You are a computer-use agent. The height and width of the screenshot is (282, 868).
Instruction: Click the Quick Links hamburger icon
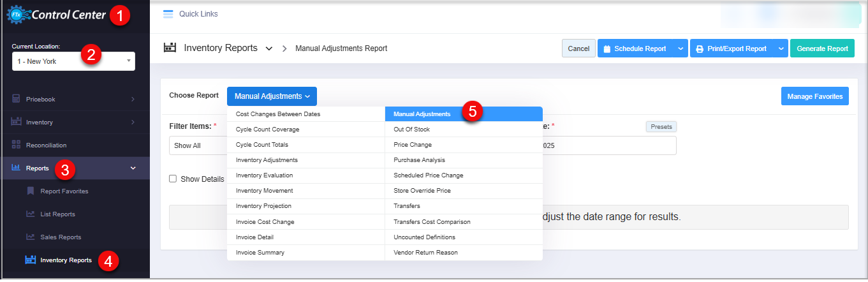pos(168,14)
